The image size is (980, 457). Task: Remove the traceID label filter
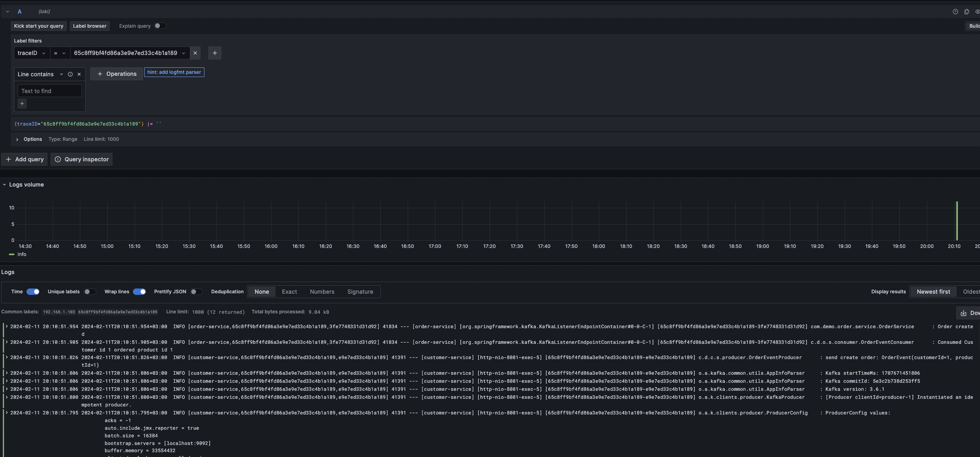click(x=195, y=53)
